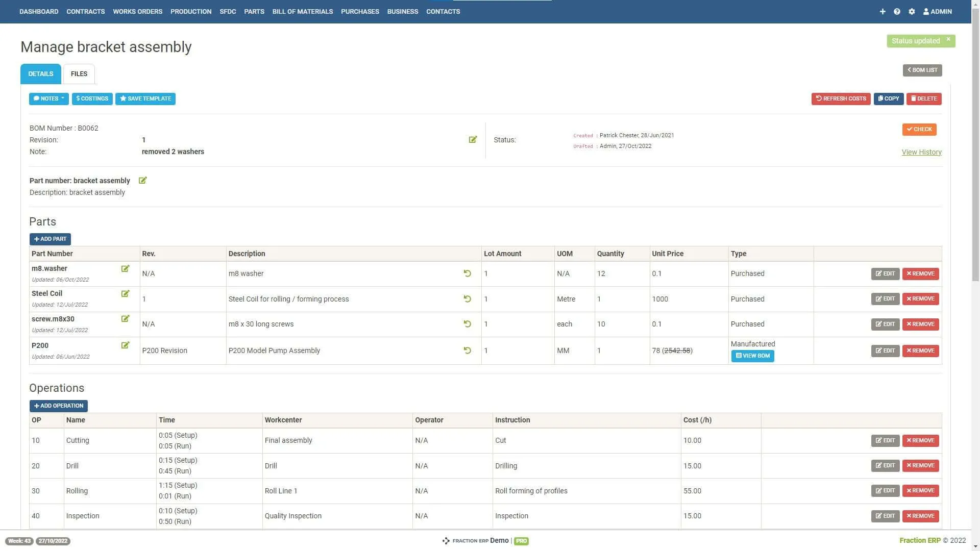Dismiss the Status updated notification
Viewport: 980px width, 551px height.
coord(949,39)
